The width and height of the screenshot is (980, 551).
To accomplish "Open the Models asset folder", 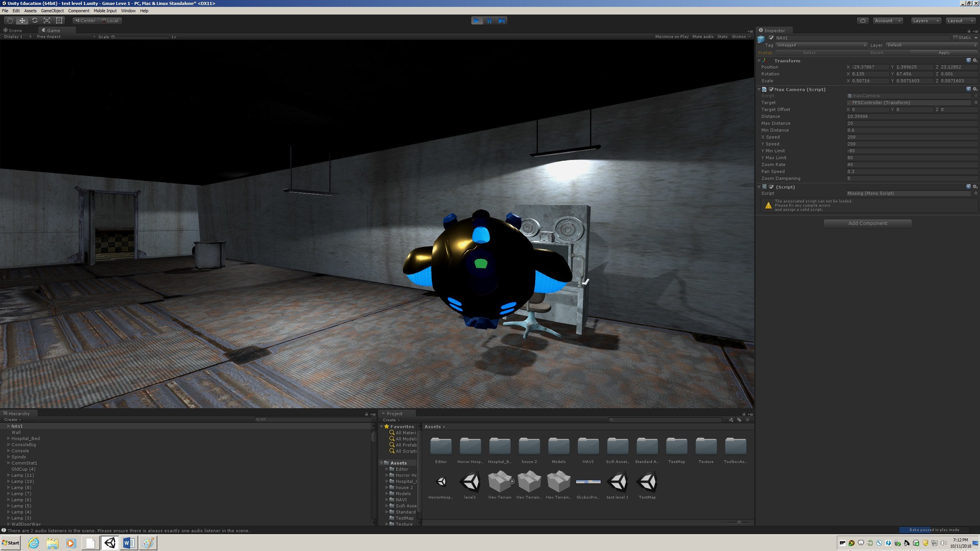I will tap(559, 450).
